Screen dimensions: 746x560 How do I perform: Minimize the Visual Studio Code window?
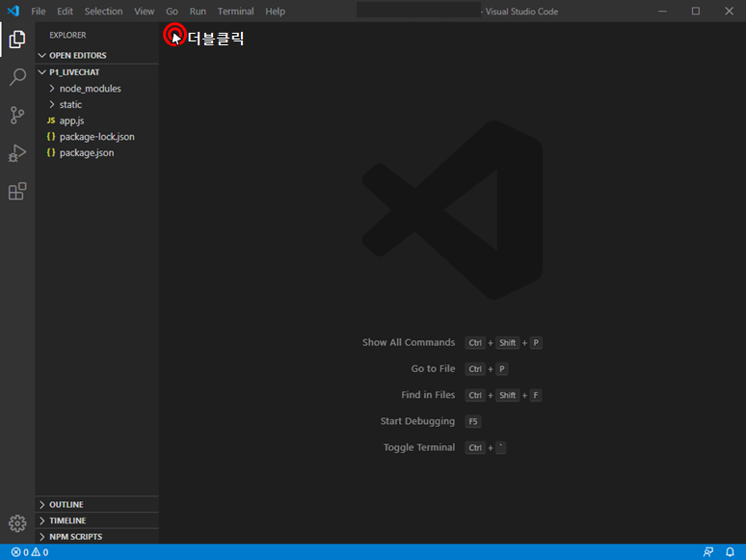click(x=662, y=11)
